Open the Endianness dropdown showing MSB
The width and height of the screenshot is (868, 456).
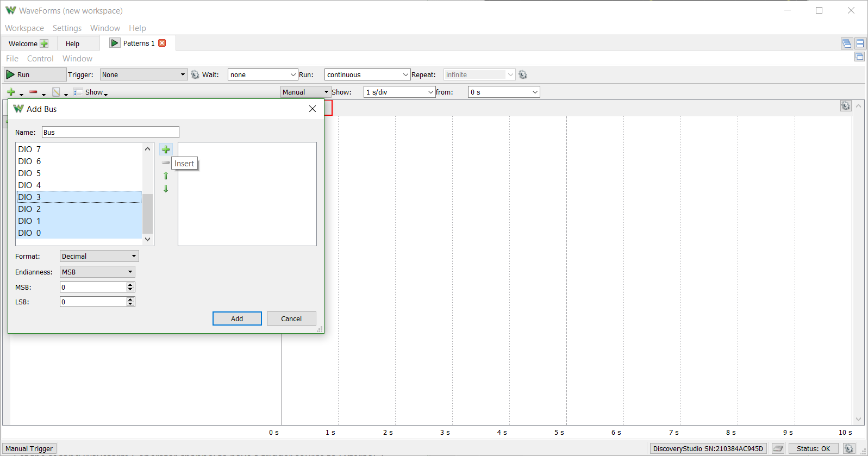pyautogui.click(x=97, y=272)
